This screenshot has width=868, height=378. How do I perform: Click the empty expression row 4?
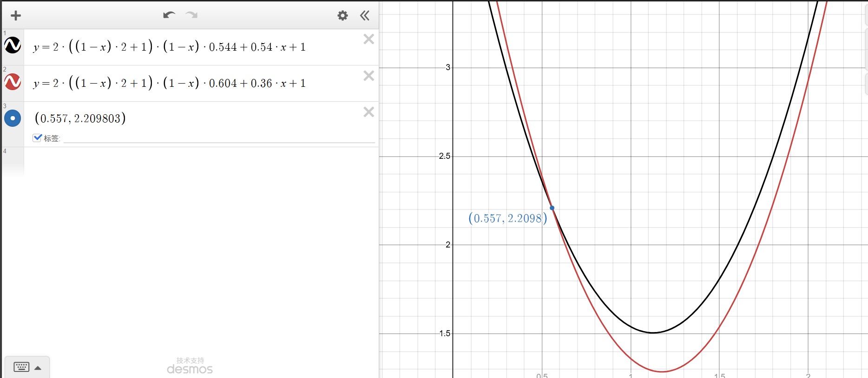[200, 160]
